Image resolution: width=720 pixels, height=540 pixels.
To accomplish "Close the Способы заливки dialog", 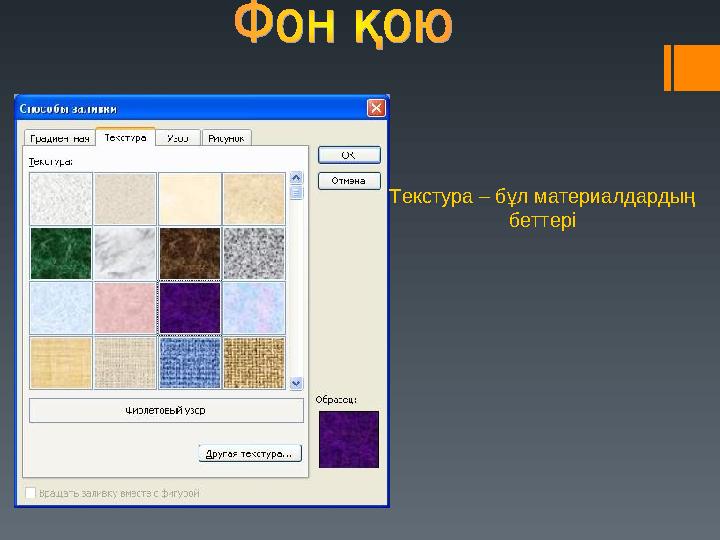I will pos(376,108).
